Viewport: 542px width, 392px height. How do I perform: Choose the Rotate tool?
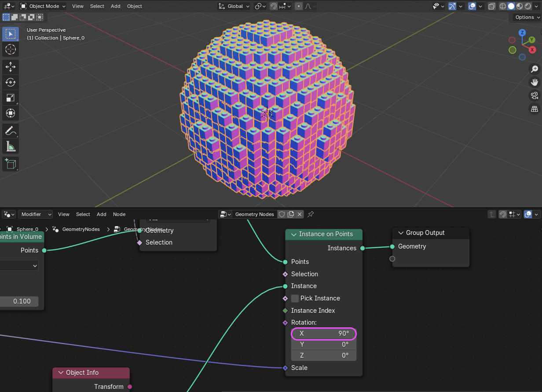click(x=11, y=82)
